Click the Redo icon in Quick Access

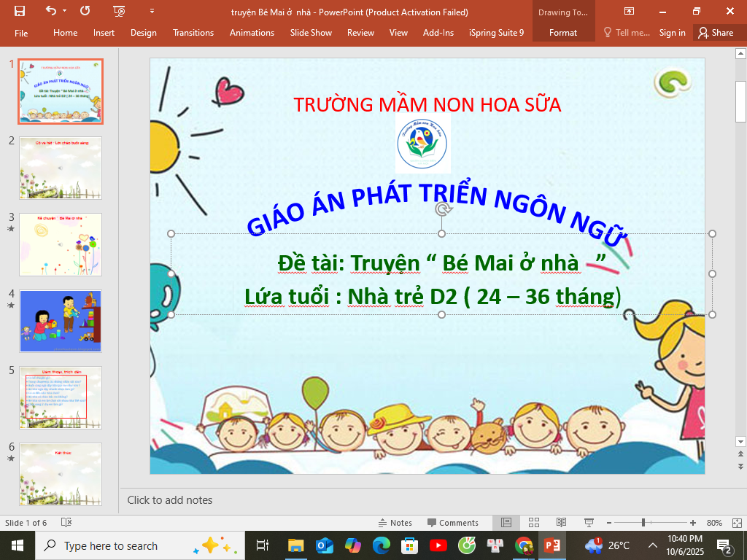tap(85, 12)
